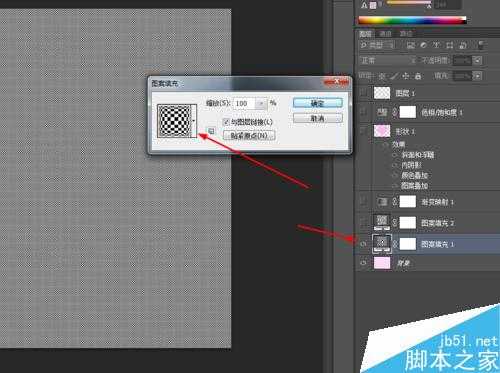This screenshot has height=373, width=500.
Task: Click the link icon on Pattern Fill 2
Action: (395, 223)
